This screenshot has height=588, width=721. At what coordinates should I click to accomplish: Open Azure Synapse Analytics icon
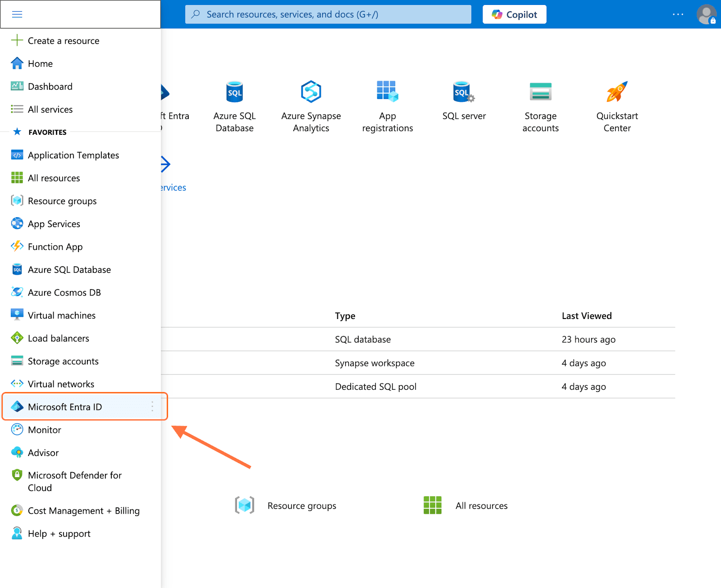tap(311, 92)
